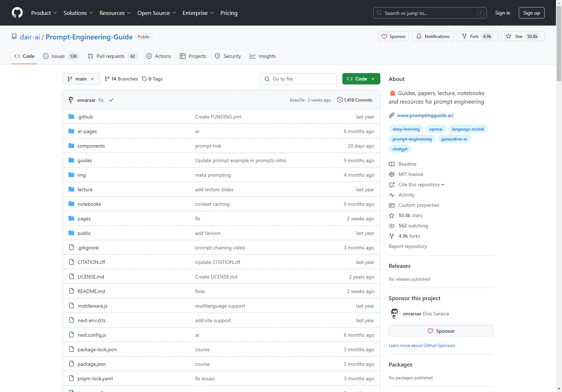Click the README.md file icon

click(71, 291)
